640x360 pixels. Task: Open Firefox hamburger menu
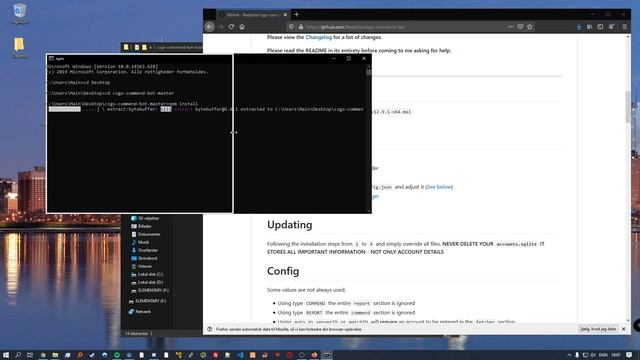click(x=624, y=27)
